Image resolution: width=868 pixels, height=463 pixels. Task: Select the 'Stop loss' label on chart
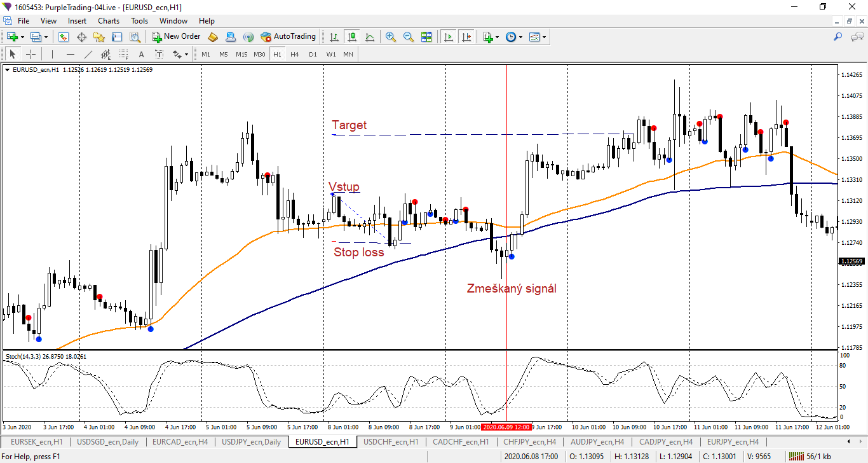359,252
